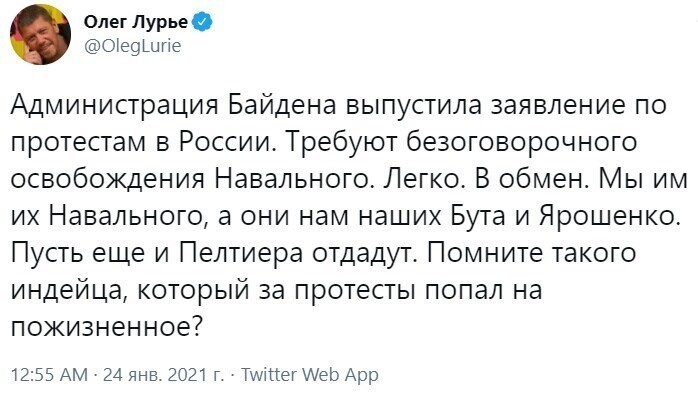The width and height of the screenshot is (698, 397).
Task: Open Олег Лурье's profile photo
Action: [x=41, y=35]
